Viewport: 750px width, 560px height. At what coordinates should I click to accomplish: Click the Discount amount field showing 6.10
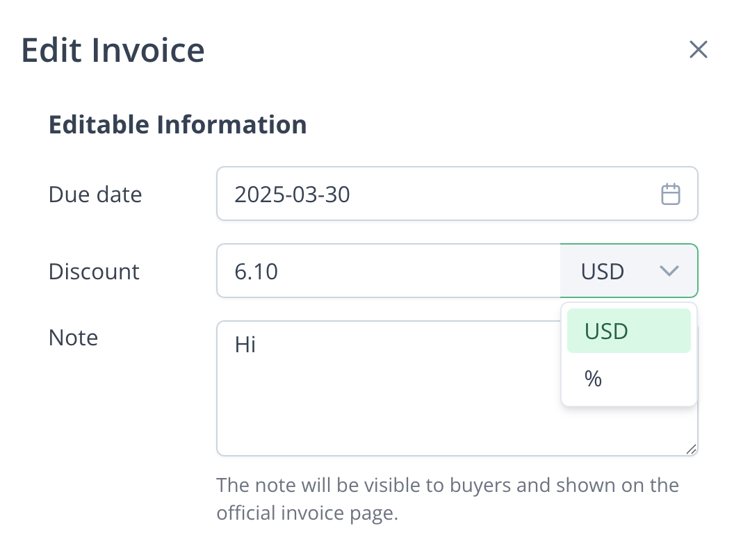[389, 271]
